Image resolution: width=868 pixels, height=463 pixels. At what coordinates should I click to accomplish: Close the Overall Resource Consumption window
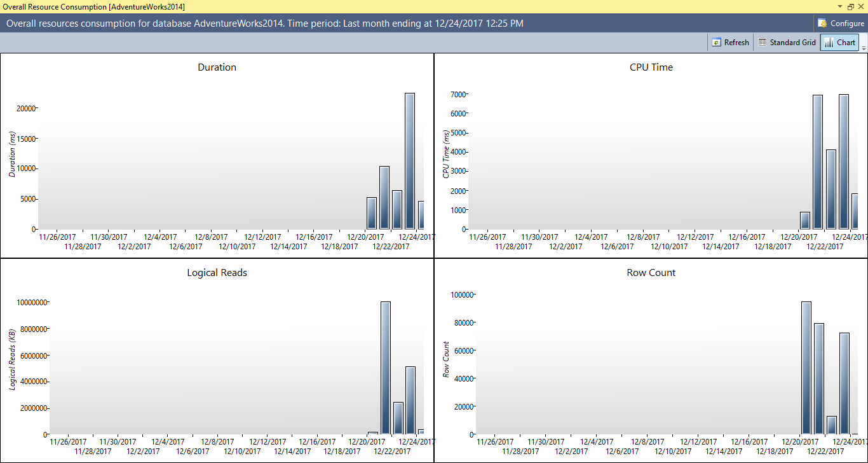click(x=861, y=6)
